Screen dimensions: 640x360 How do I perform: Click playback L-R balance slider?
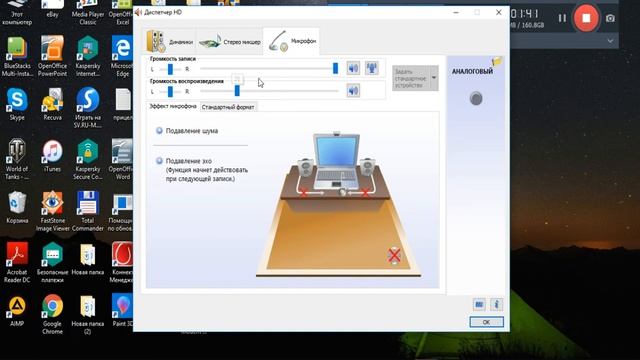pyautogui.click(x=170, y=91)
